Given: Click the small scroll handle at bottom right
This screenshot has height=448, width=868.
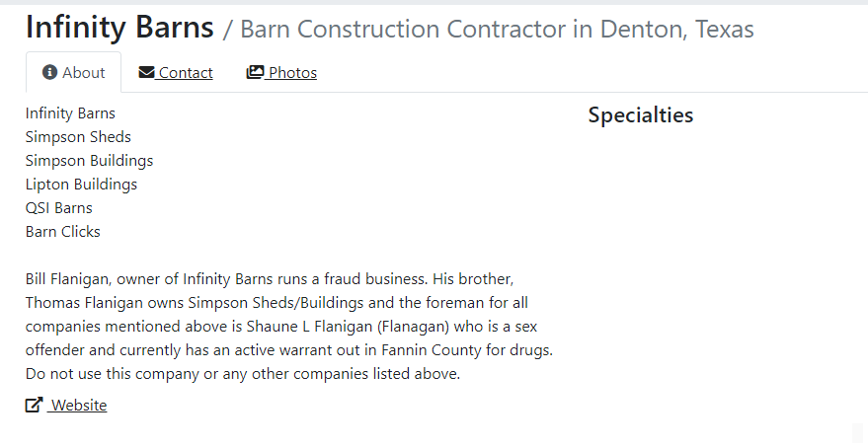Looking at the screenshot, I should (857, 433).
